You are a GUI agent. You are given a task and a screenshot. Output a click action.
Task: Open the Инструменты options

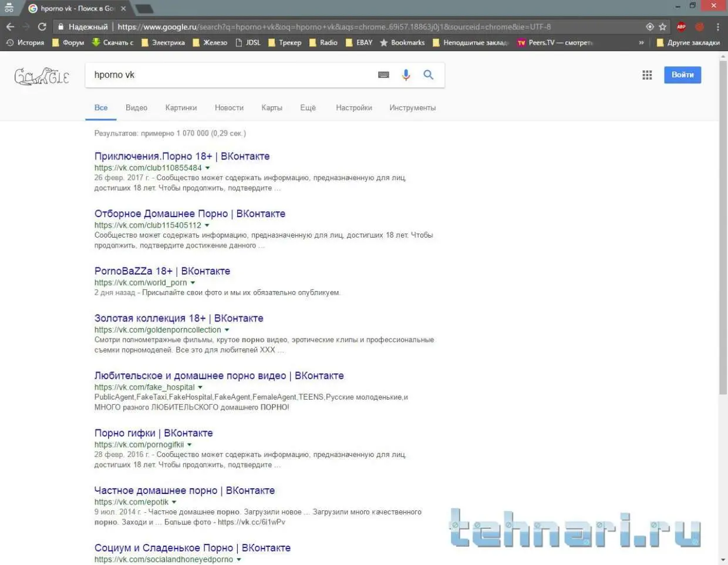pyautogui.click(x=412, y=108)
